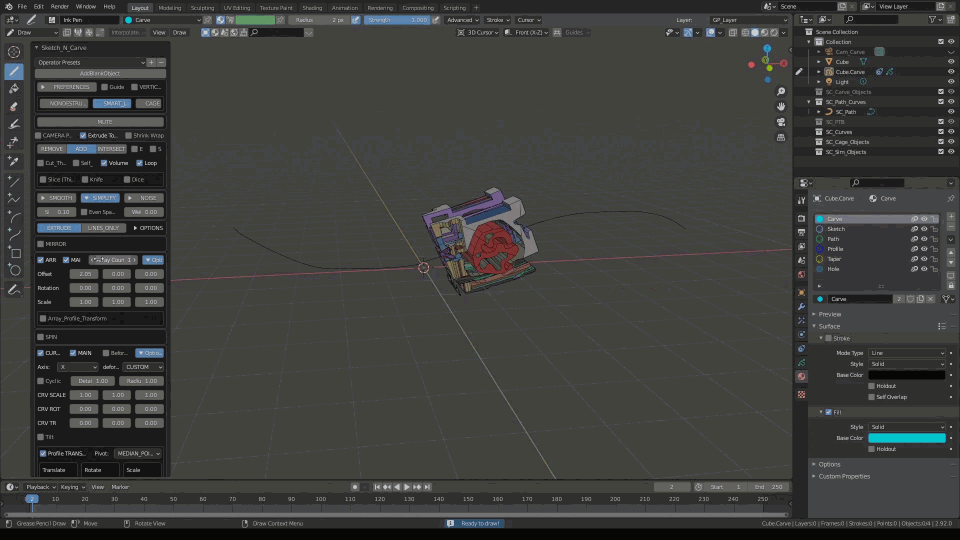This screenshot has width=960, height=540.
Task: Select the Erase tool in toolbar
Action: click(14, 106)
